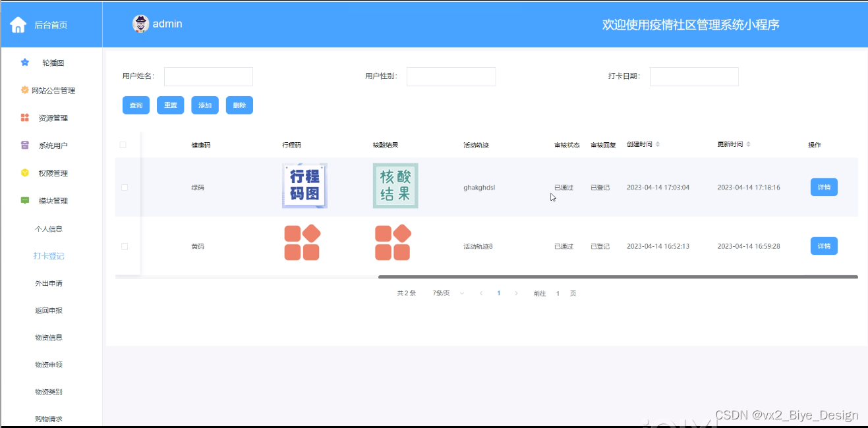
Task: Click the 打卡日期 input field
Action: [x=694, y=76]
